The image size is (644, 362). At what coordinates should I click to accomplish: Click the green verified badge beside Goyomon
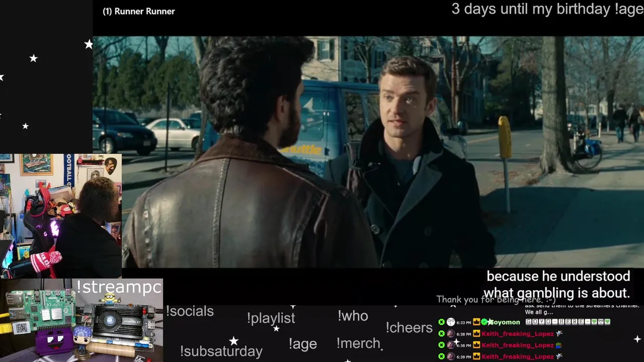[x=485, y=322]
